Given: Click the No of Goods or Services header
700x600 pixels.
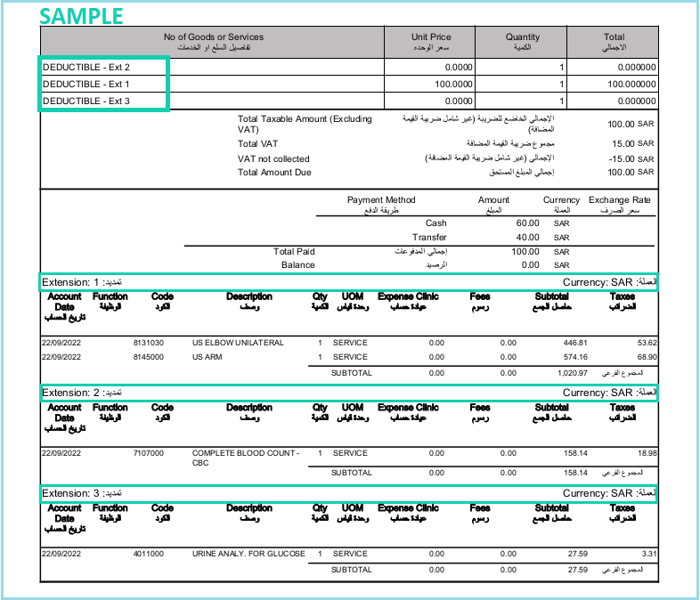Looking at the screenshot, I should (x=214, y=42).
